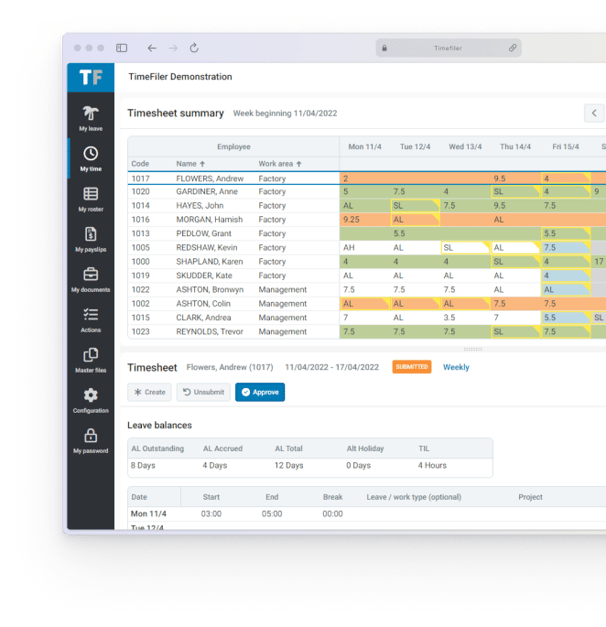Image resolution: width=606 pixels, height=627 pixels.
Task: Toggle the browser sidebar panel icon
Action: pos(122,48)
